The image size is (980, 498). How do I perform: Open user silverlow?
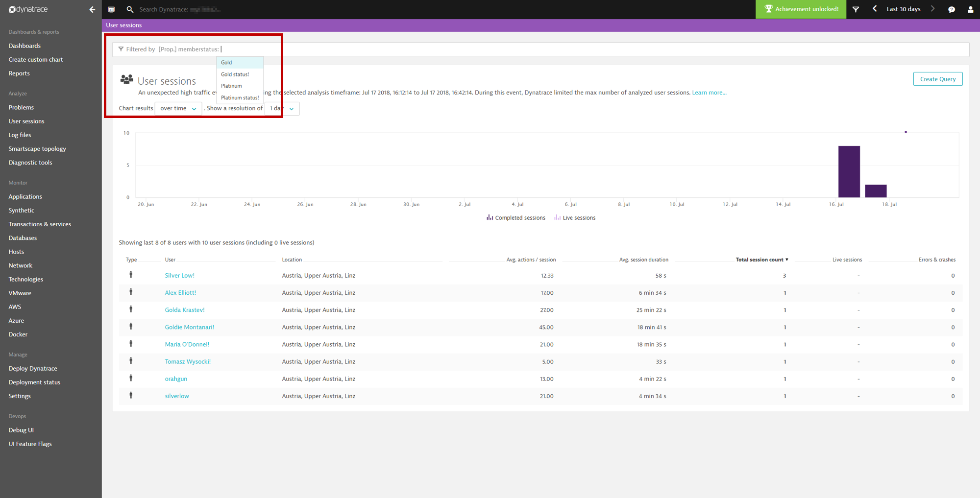coord(177,396)
